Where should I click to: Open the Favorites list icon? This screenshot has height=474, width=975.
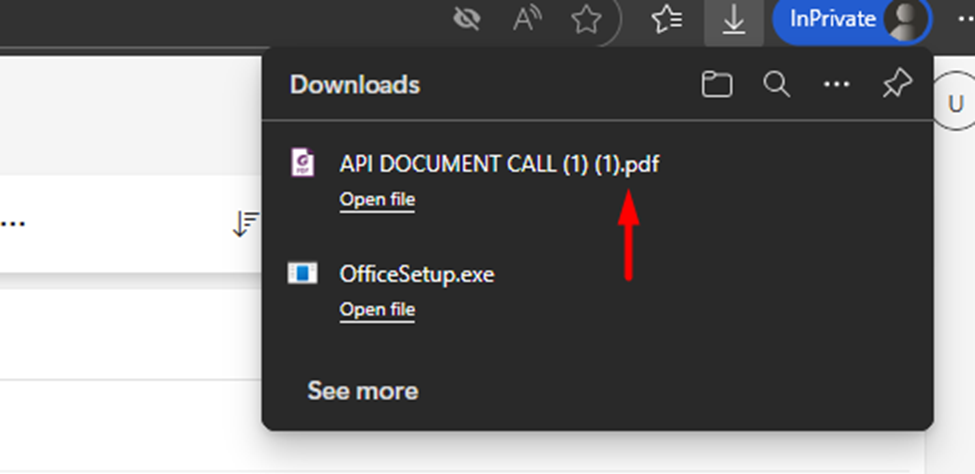[x=667, y=20]
